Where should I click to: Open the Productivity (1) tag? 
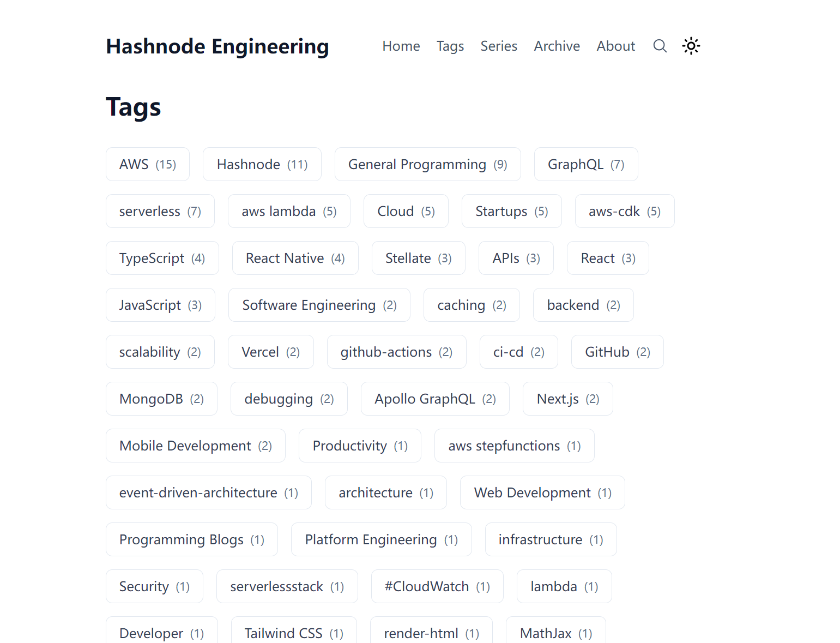(360, 446)
